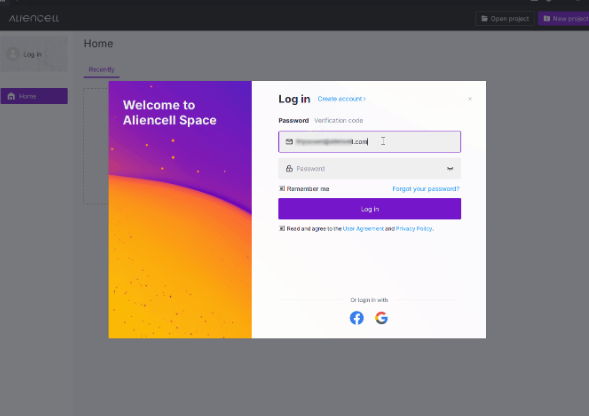Check the User Agreement consent checkbox

(x=282, y=228)
